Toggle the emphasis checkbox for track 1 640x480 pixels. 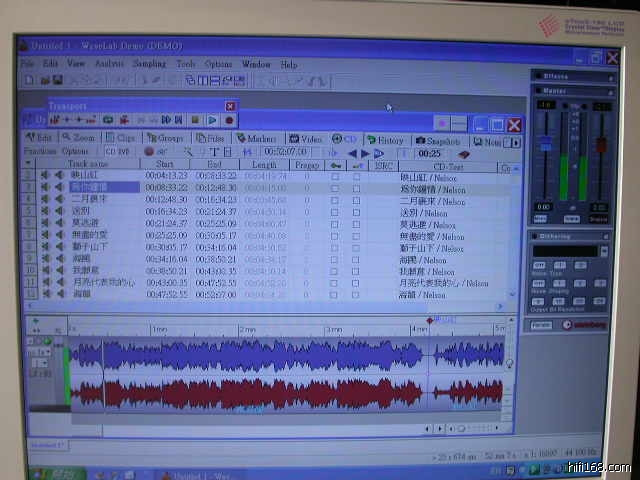(357, 175)
